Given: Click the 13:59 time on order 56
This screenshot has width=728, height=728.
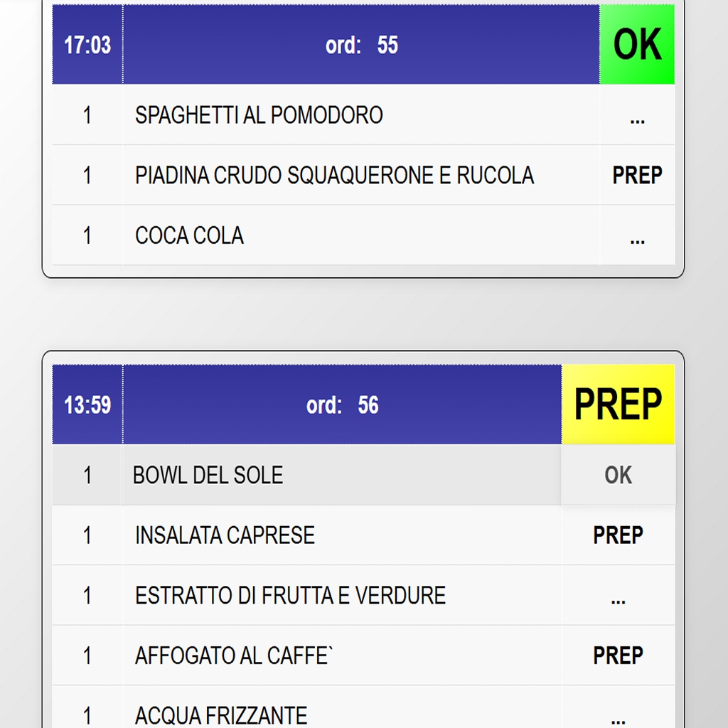Looking at the screenshot, I should [x=87, y=405].
